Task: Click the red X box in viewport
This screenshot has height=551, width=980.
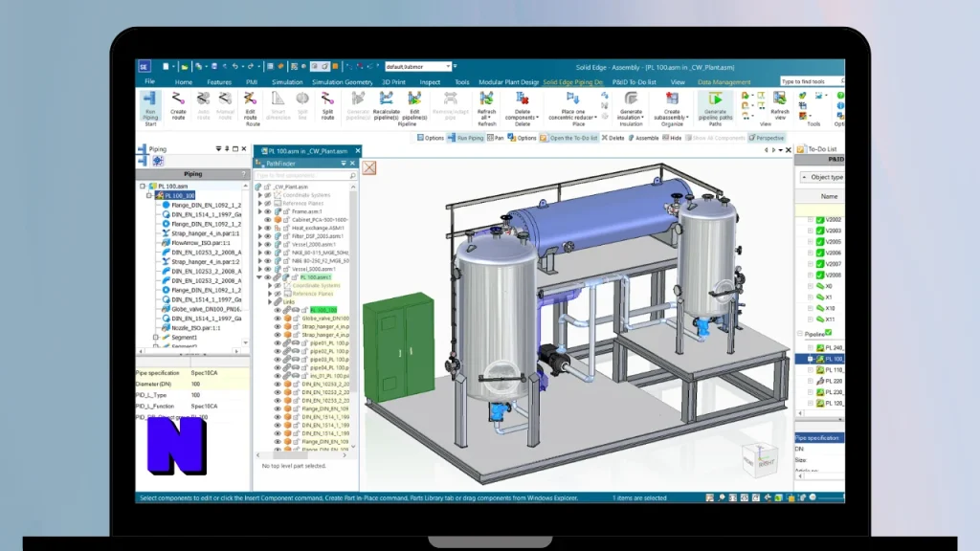Action: coord(369,167)
